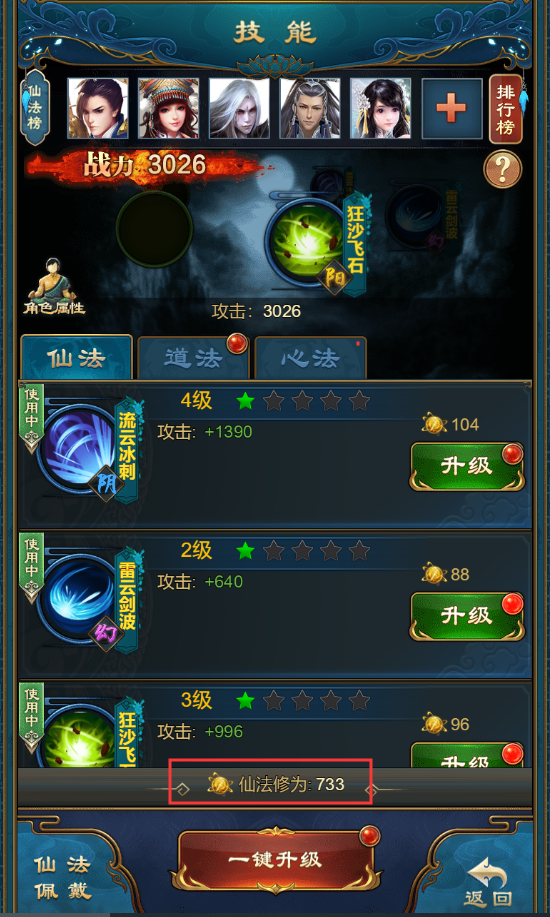Go back with the 返回 arrow

pos(488,882)
